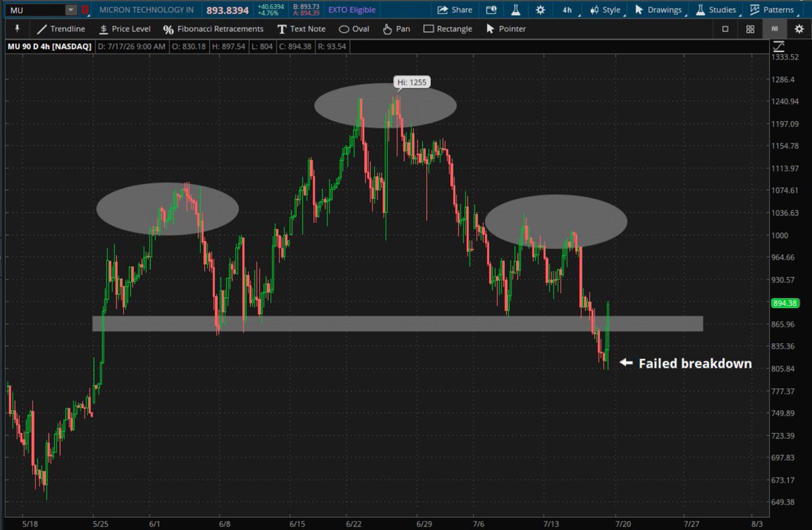
Task: Switch to the Pointer tool
Action: [505, 29]
